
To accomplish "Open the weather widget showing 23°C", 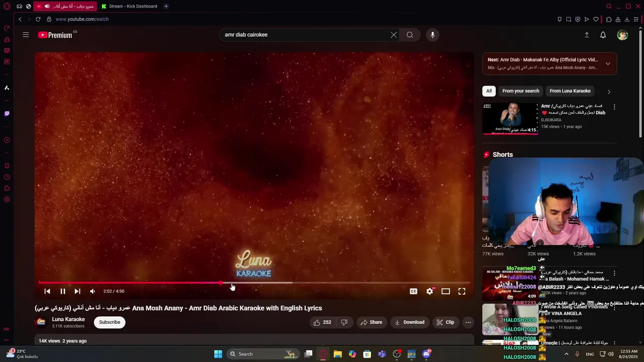I will [x=21, y=354].
